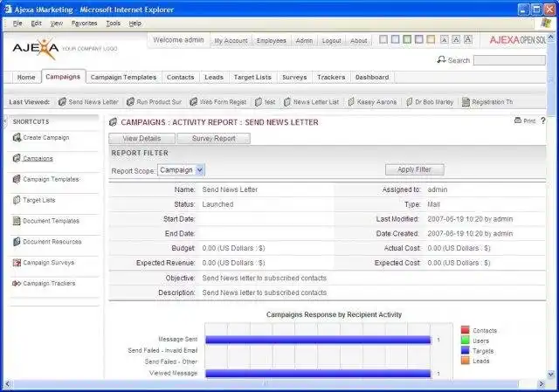Click the Message Sent blue bar
The height and width of the screenshot is (392, 559).
click(x=318, y=340)
